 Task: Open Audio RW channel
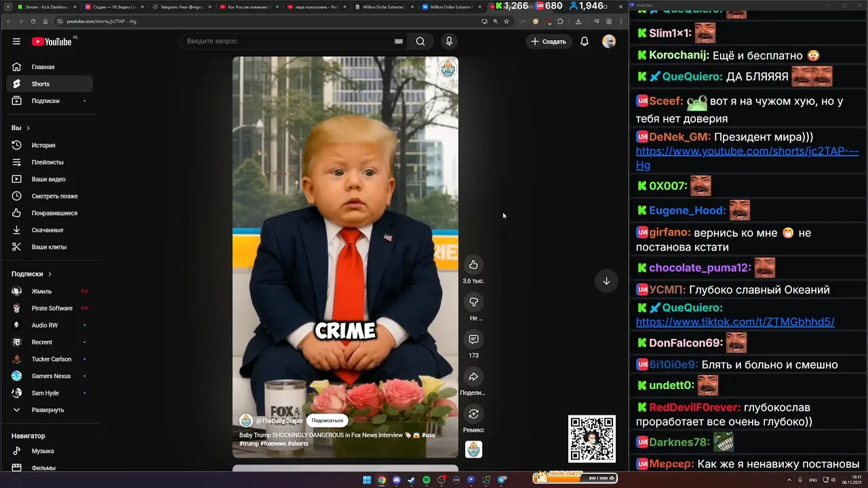pyautogui.click(x=49, y=325)
